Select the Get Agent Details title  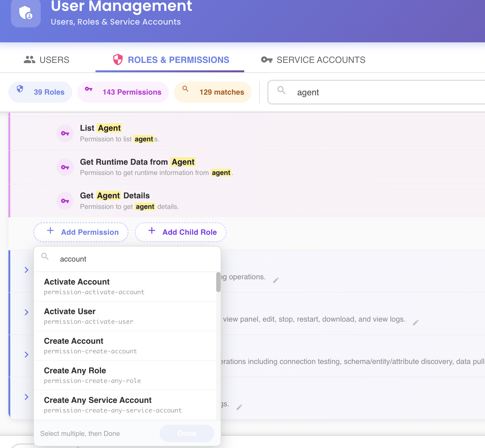pos(115,196)
